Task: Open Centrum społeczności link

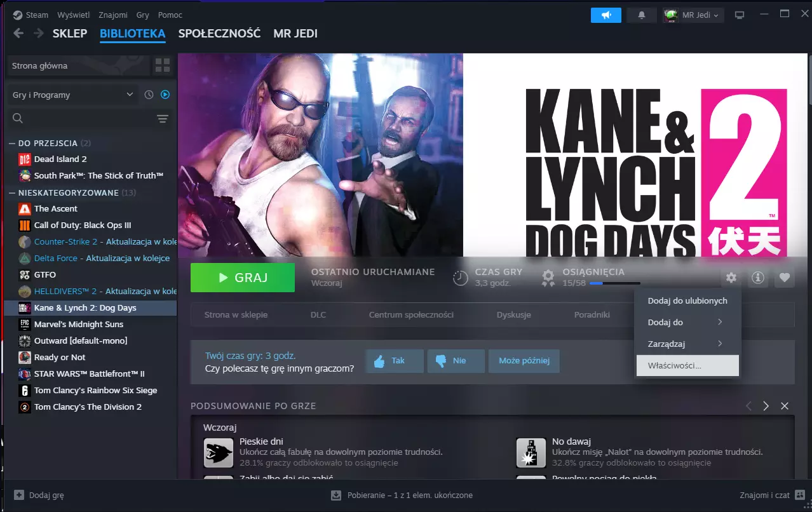Action: coord(411,314)
